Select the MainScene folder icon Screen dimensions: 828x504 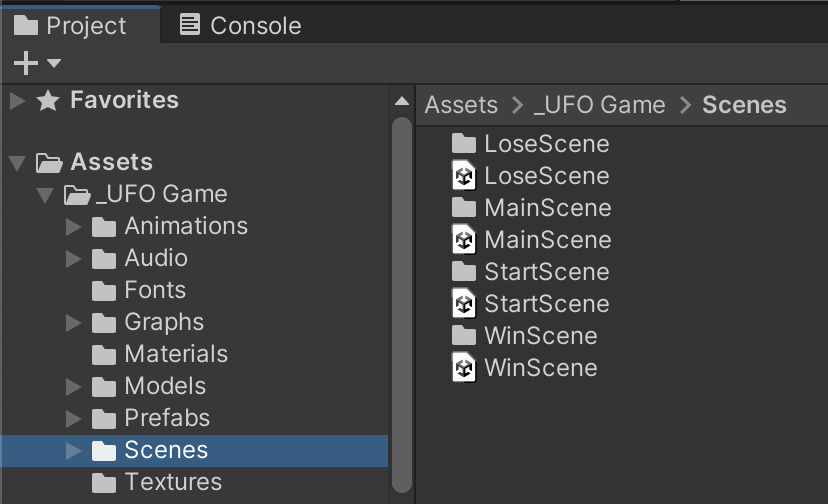[463, 208]
